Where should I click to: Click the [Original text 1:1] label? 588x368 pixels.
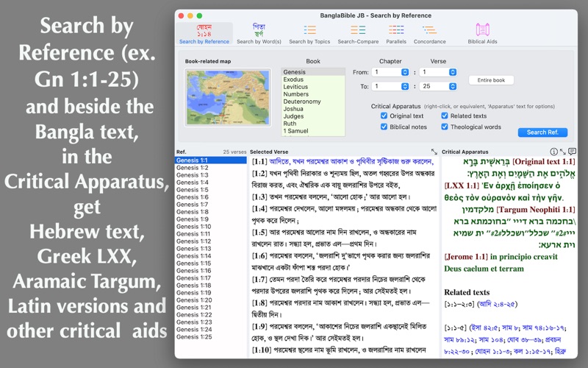(x=543, y=161)
